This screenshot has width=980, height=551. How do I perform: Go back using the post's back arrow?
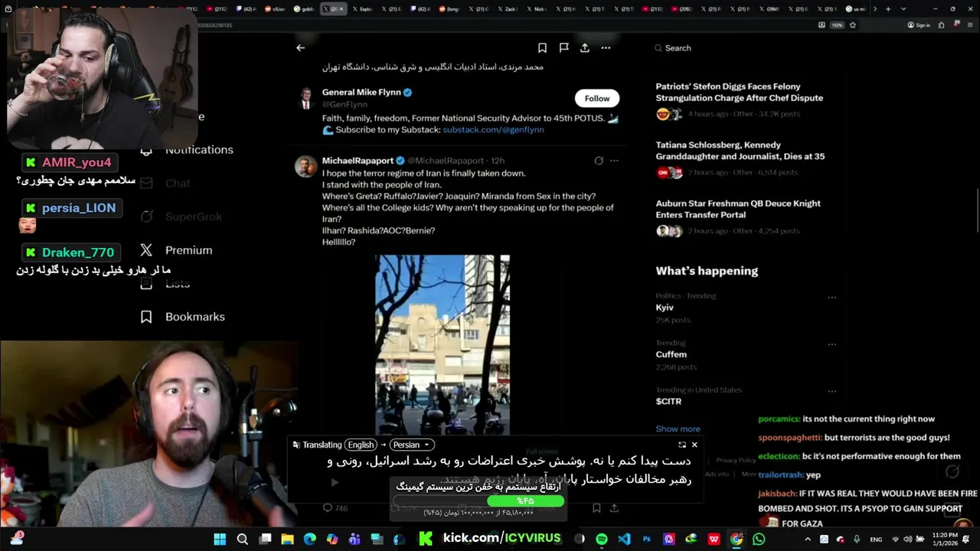300,47
